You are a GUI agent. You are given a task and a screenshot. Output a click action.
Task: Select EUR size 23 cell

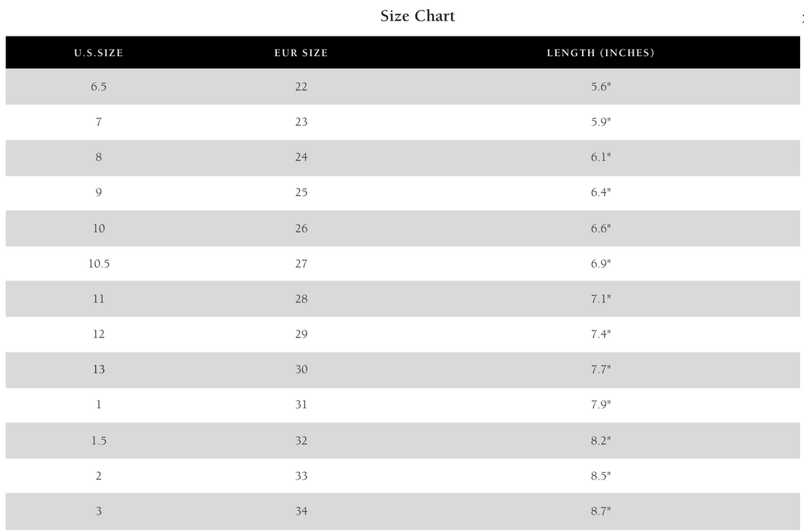(301, 122)
